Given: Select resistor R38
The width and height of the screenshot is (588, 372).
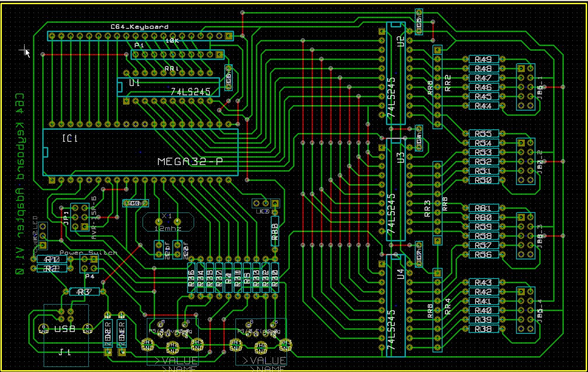Looking at the screenshot, I should (483, 329).
